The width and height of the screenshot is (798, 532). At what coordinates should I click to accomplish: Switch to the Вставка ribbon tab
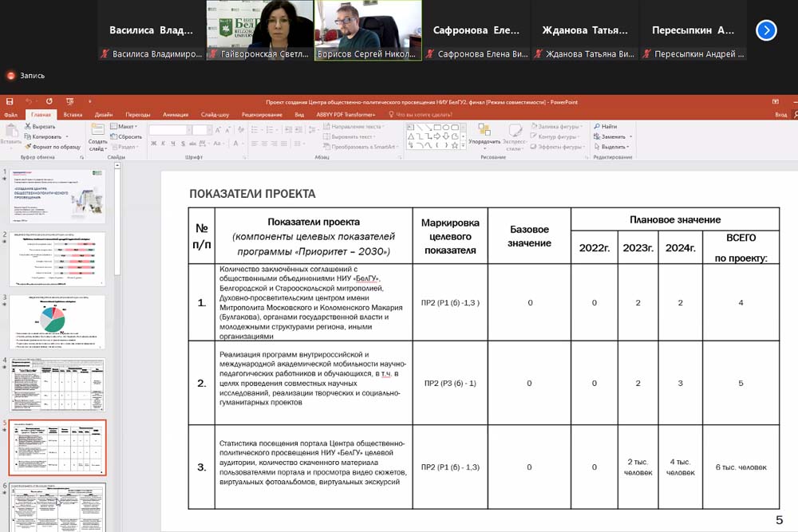point(73,114)
